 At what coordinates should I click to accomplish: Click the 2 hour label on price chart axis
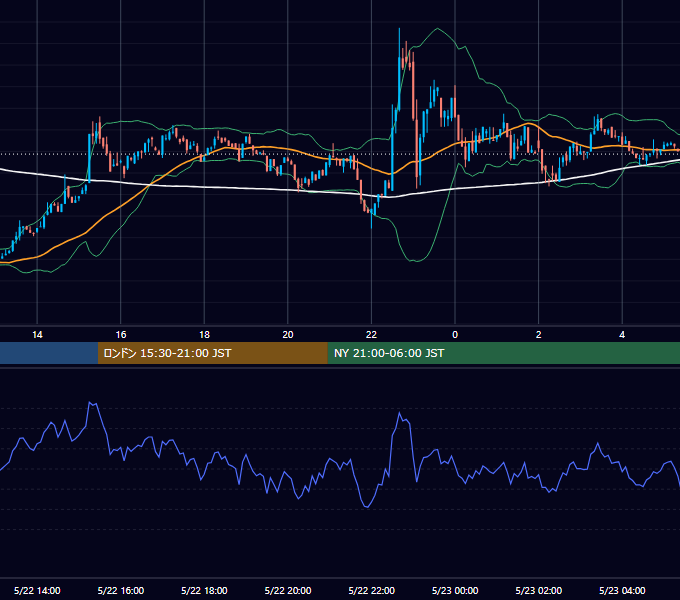click(x=539, y=335)
